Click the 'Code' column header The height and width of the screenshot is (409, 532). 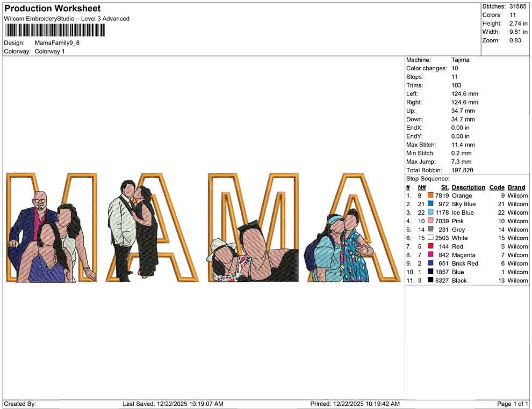(497, 187)
